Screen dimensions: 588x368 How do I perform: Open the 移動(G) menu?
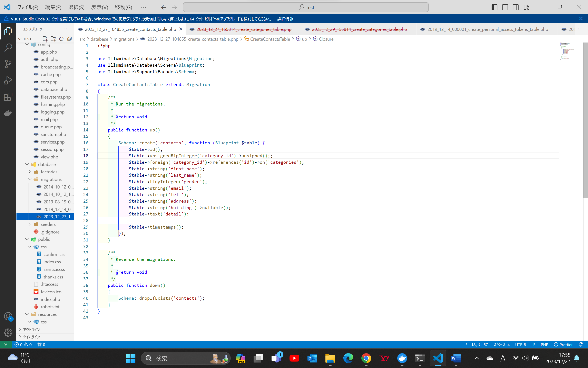[124, 7]
